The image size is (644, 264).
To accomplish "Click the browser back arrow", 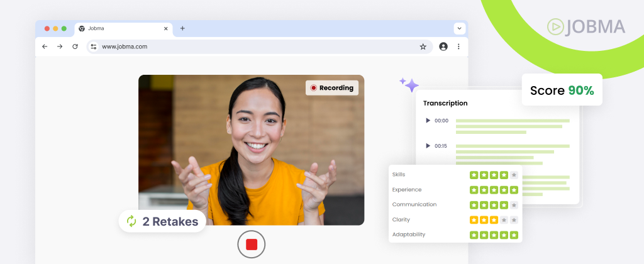I will (x=45, y=47).
